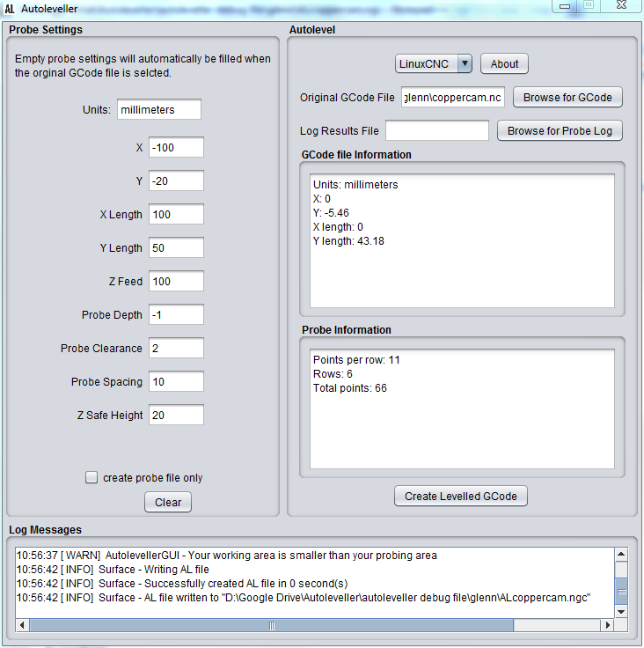Image resolution: width=644 pixels, height=648 pixels.
Task: Clear the probe settings with Clear button
Action: pyautogui.click(x=167, y=502)
